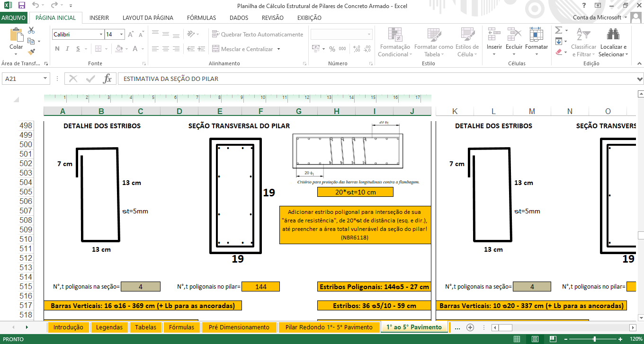Toggle align text left
The width and height of the screenshot is (644, 344).
[x=154, y=49]
